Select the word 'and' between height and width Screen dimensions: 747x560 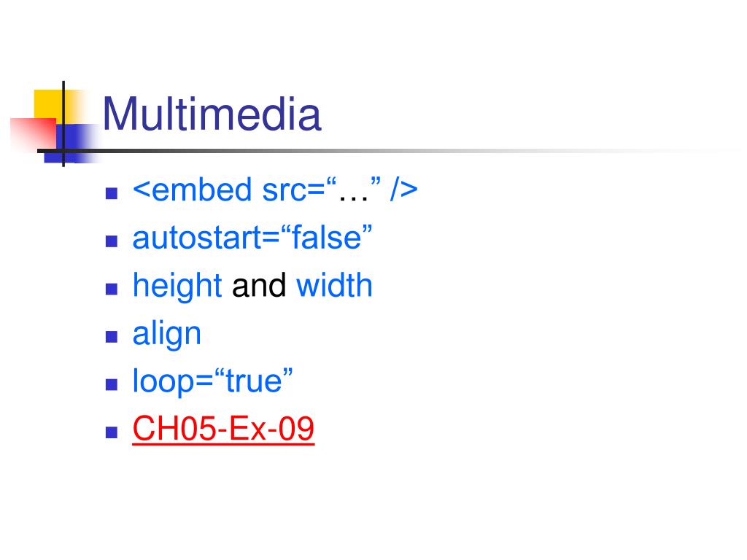click(x=259, y=285)
